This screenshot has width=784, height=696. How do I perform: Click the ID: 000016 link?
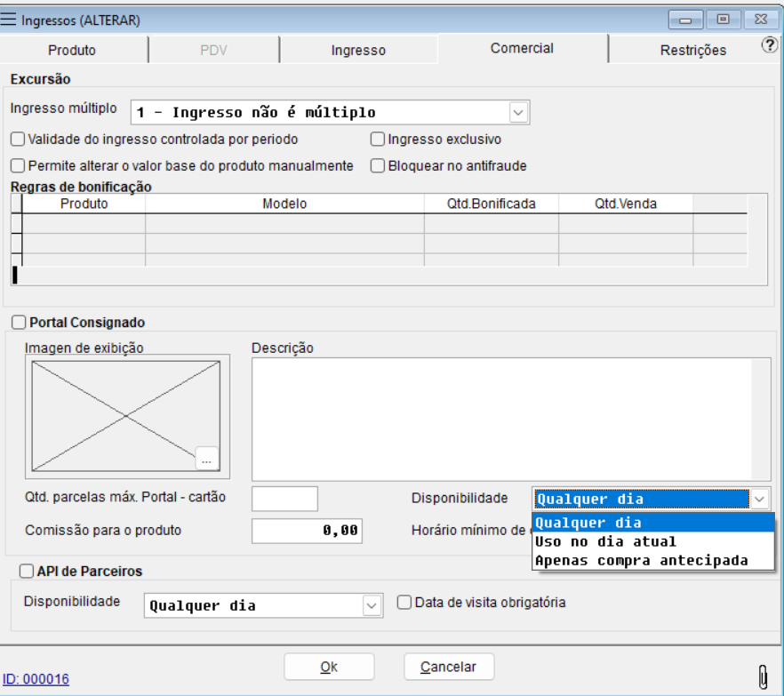(x=36, y=680)
